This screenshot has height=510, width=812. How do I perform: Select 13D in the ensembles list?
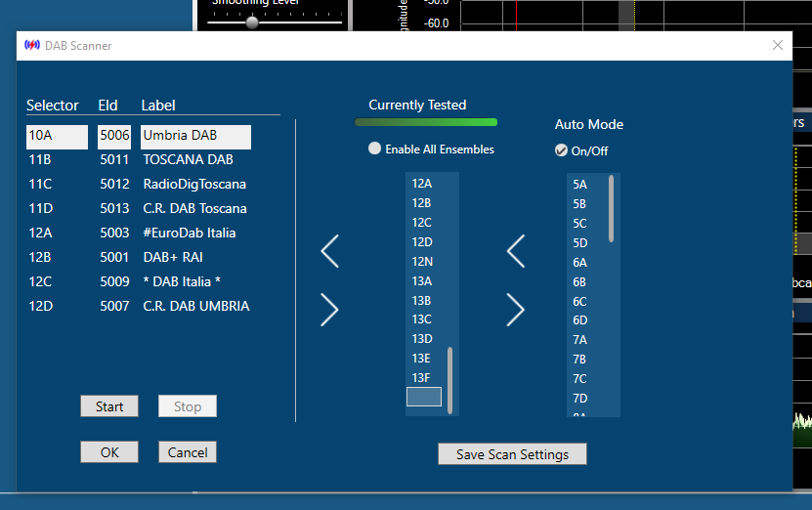tap(422, 339)
